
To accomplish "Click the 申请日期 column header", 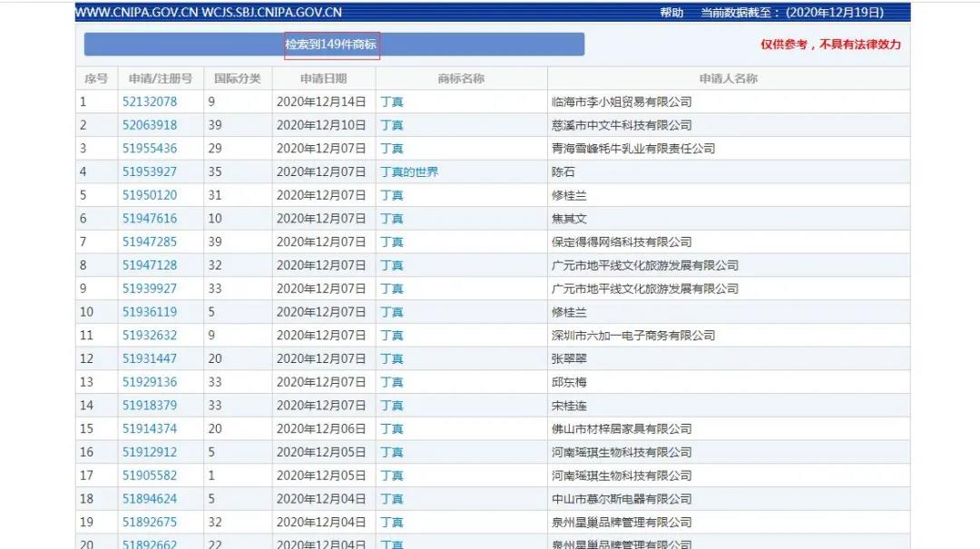I will 323,79.
